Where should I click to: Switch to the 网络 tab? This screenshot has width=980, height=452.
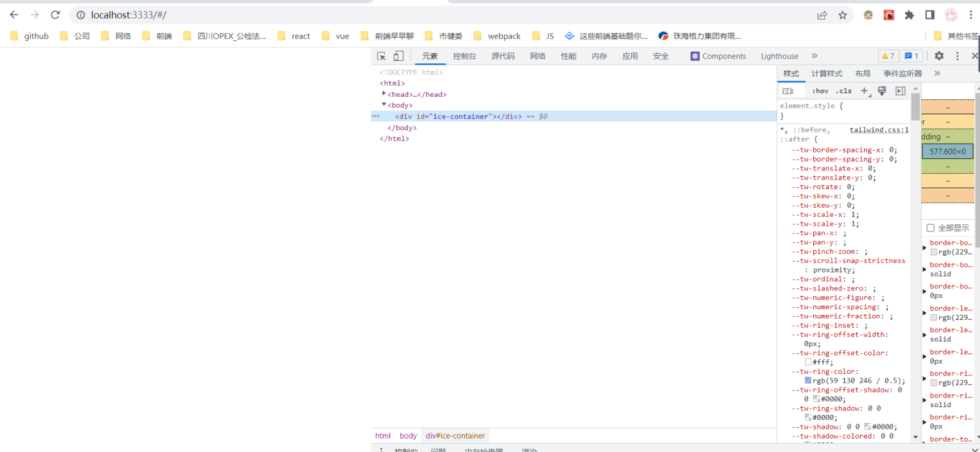(537, 56)
